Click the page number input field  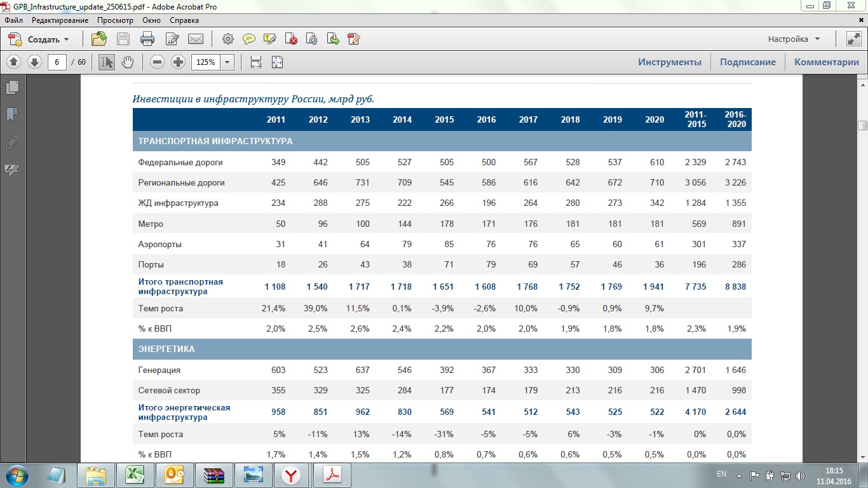pyautogui.click(x=57, y=62)
